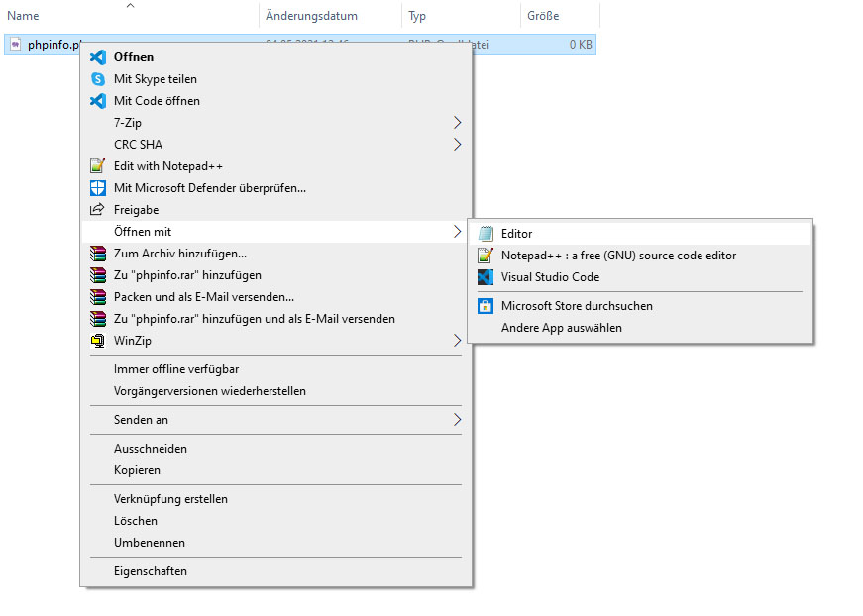
Task: Choose Andere App auswählen
Action: click(x=640, y=328)
